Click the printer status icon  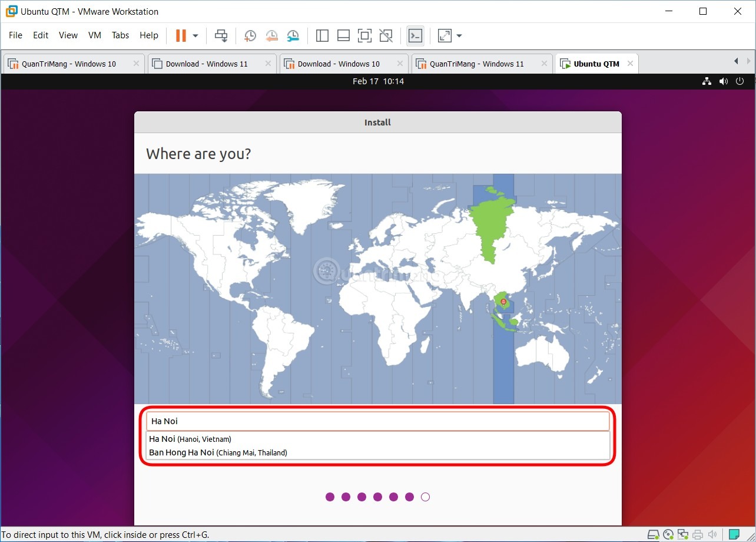point(698,535)
